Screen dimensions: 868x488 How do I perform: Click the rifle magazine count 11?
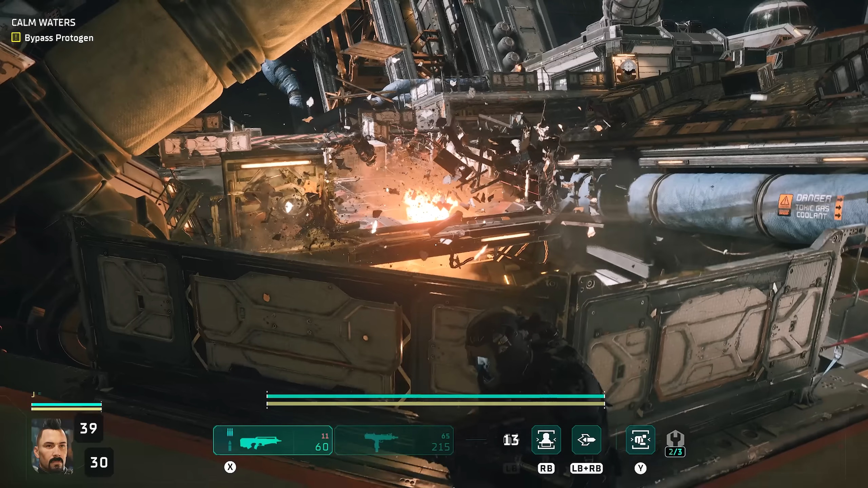tap(325, 436)
